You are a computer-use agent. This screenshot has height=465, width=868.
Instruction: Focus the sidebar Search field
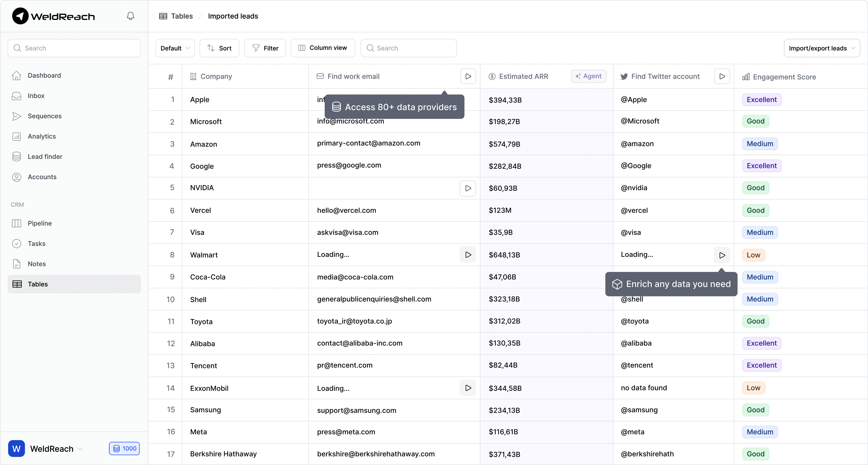(x=74, y=48)
